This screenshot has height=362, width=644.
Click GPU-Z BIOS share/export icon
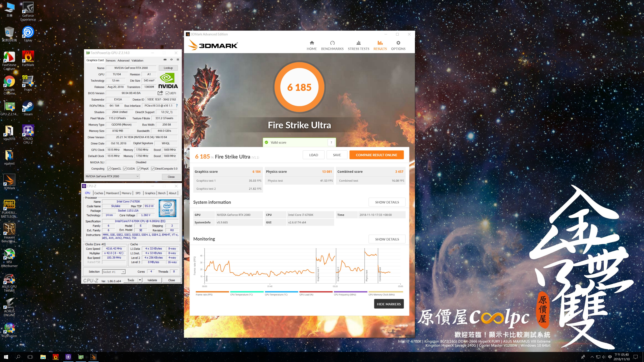click(160, 93)
